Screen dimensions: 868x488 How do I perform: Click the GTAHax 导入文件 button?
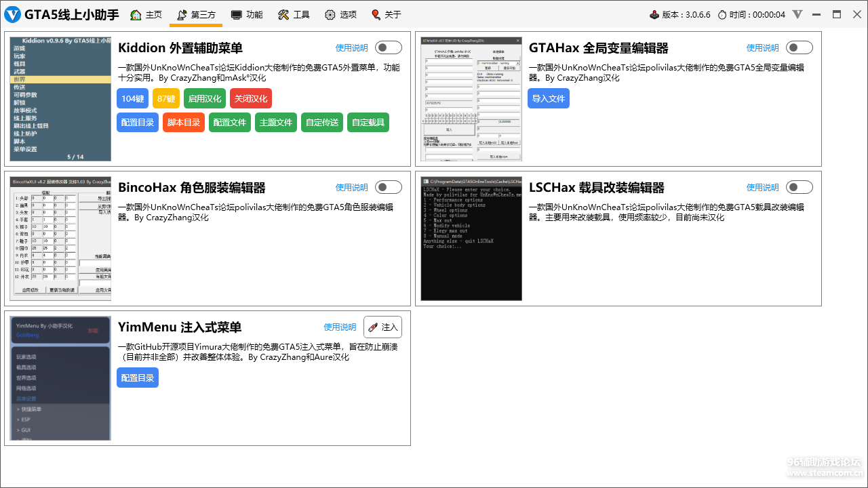tap(548, 98)
